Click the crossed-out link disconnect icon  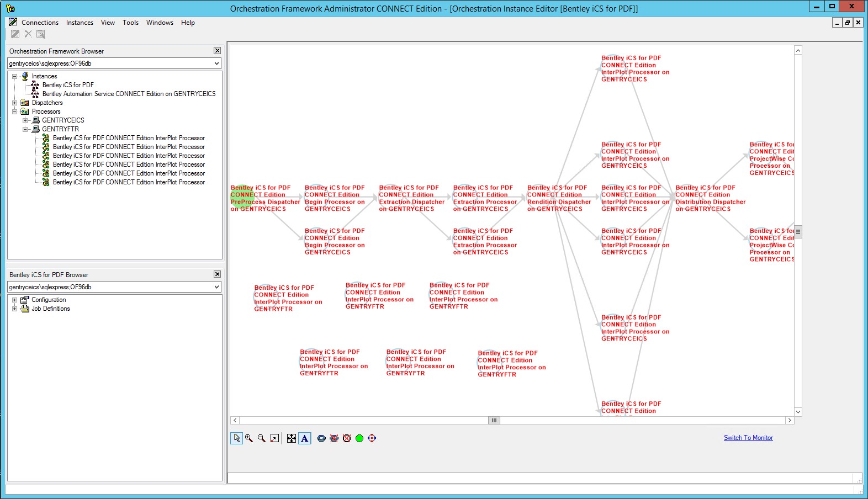[334, 438]
